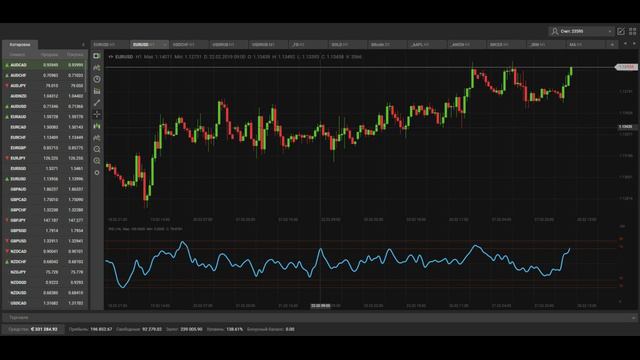Screen dimensions: 640x360
Task: Open the edit layout icon beside account box
Action: (621, 31)
